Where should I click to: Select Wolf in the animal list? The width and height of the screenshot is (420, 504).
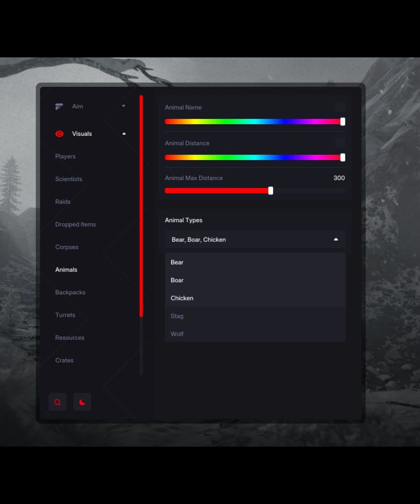click(177, 334)
